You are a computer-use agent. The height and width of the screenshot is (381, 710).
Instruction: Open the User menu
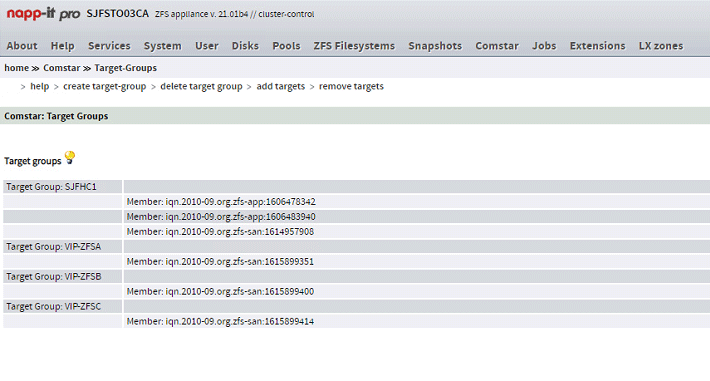click(x=206, y=46)
